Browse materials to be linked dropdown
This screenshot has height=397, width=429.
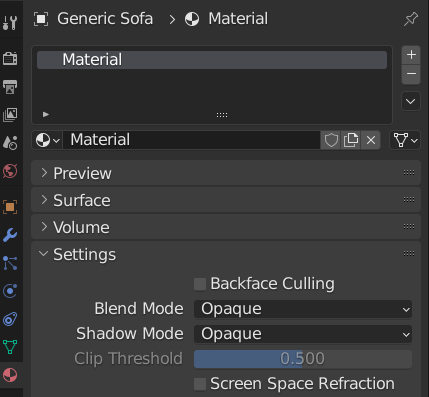coord(47,140)
